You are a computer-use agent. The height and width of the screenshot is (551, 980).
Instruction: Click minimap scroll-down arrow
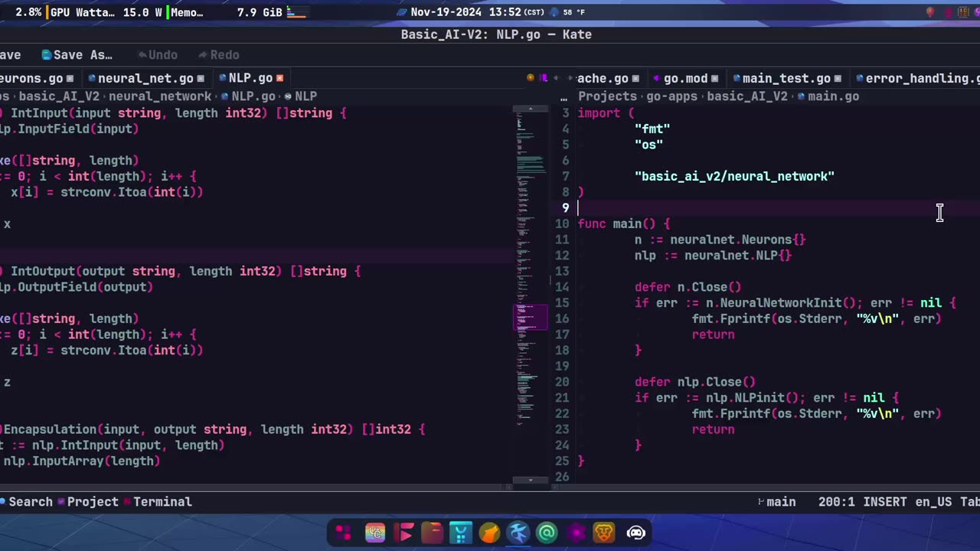[x=530, y=481]
